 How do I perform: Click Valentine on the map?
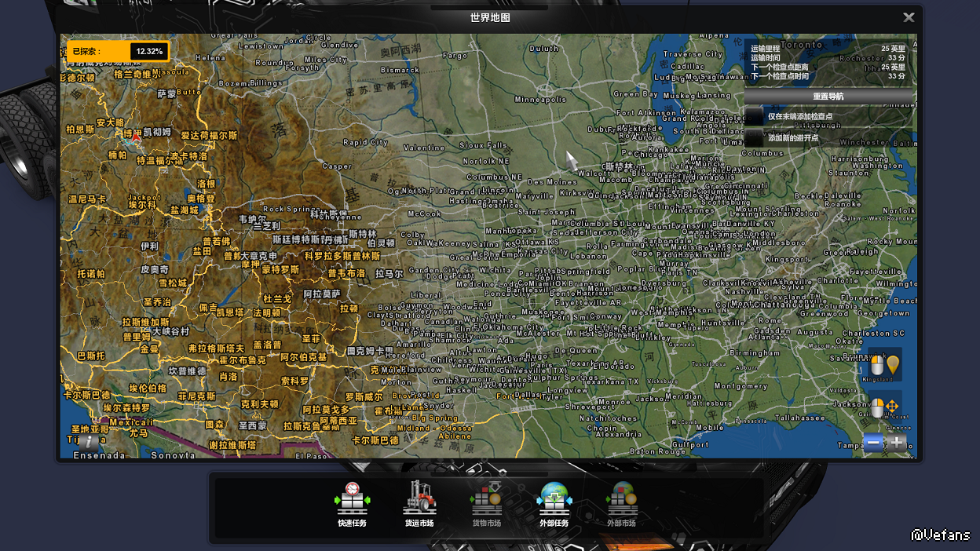(424, 148)
